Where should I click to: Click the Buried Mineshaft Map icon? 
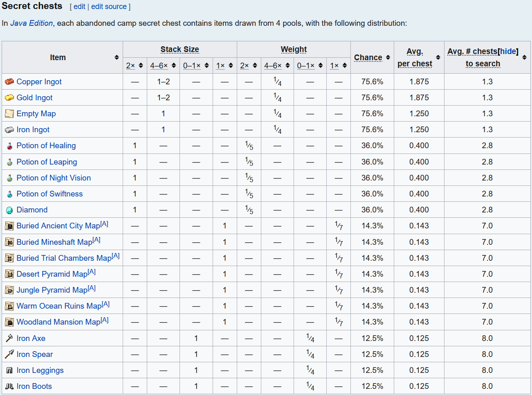[x=9, y=242]
